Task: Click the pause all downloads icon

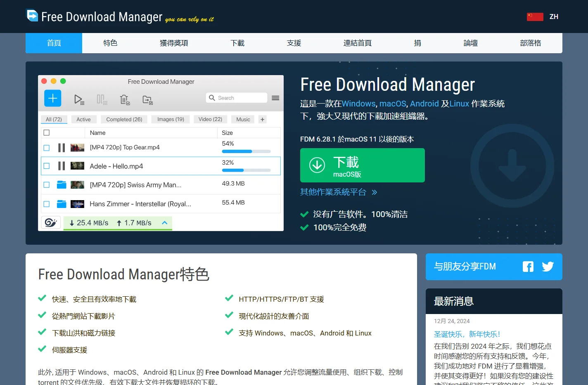Action: 102,99
